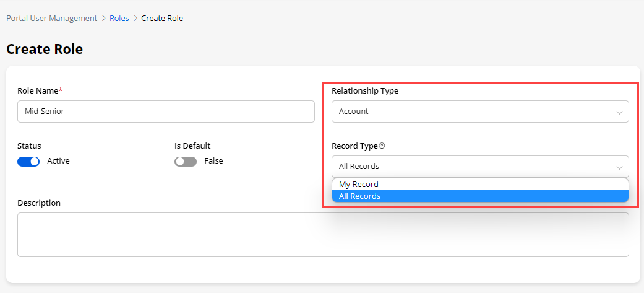Collapse the Record Type dropdown field
The width and height of the screenshot is (644, 293).
[x=479, y=167]
